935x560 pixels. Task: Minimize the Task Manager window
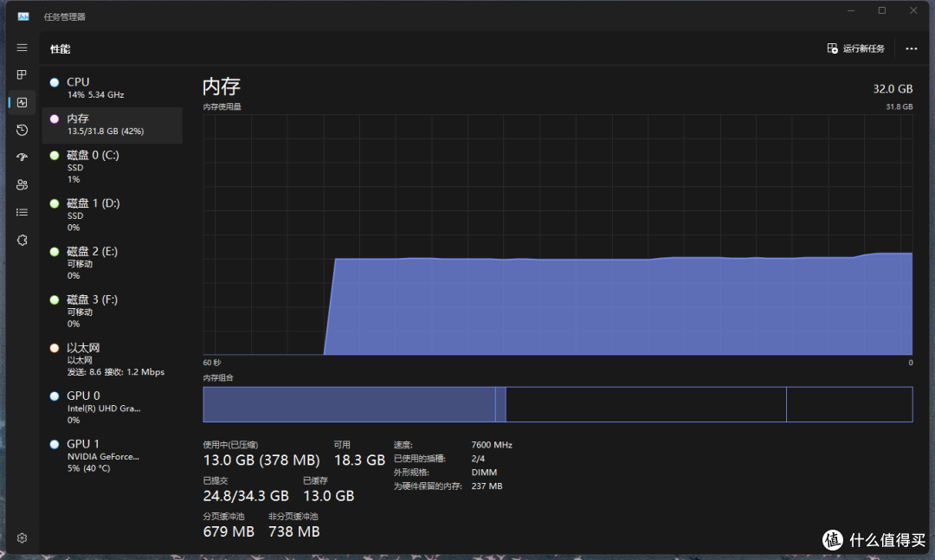pyautogui.click(x=851, y=10)
